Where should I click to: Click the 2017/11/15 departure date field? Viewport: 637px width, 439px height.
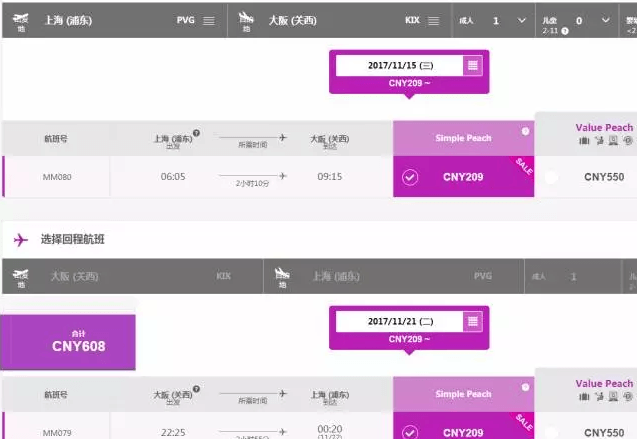(x=400, y=65)
